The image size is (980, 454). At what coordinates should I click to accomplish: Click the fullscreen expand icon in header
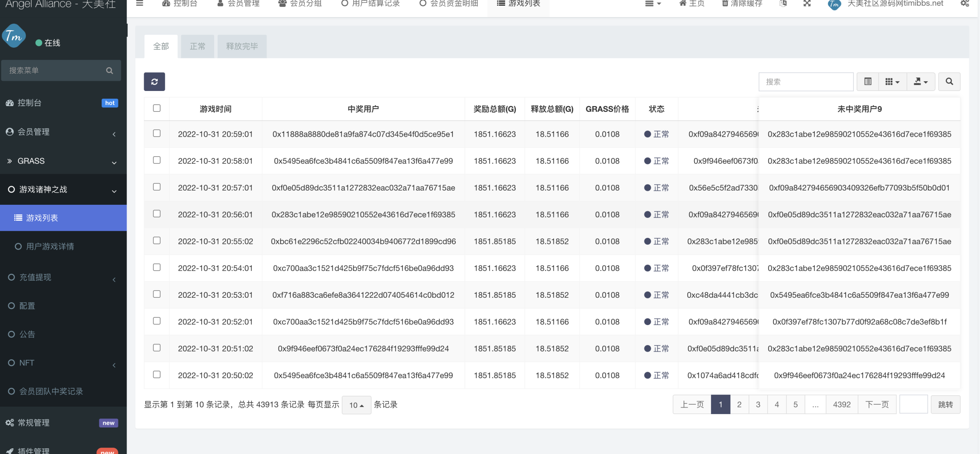click(807, 4)
